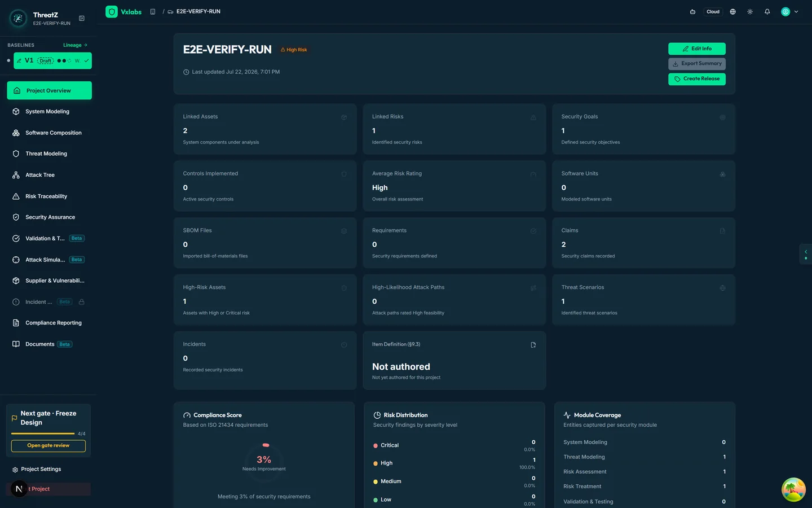The image size is (812, 508).
Task: Click the round N badge at bottom left
Action: pos(19,489)
